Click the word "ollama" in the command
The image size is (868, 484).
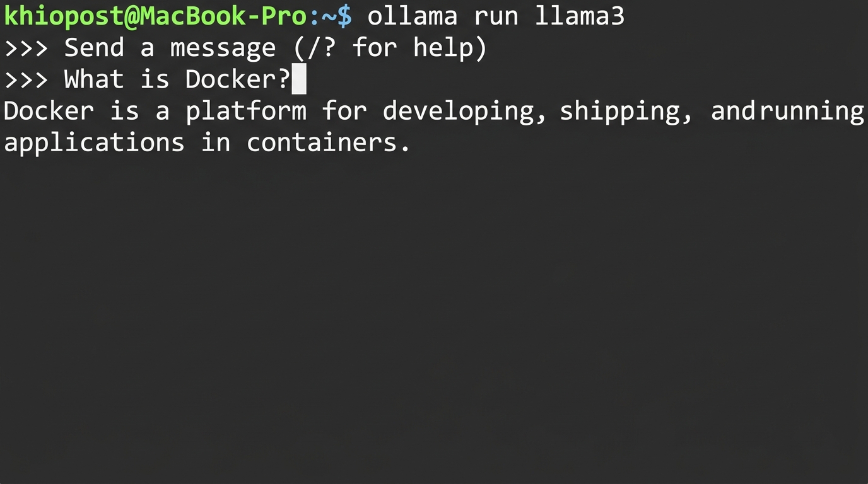(x=412, y=16)
